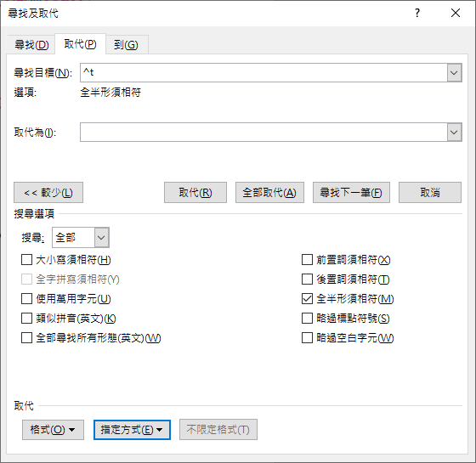Screen dimensions: 476x463
Task: Open the 格式(O) dropdown menu
Action: (x=53, y=430)
